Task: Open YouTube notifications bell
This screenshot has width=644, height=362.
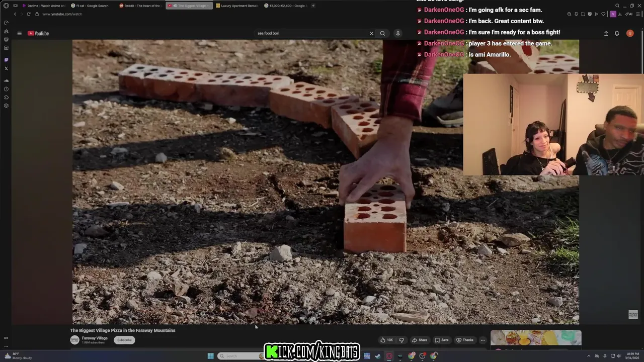Action: tap(617, 33)
